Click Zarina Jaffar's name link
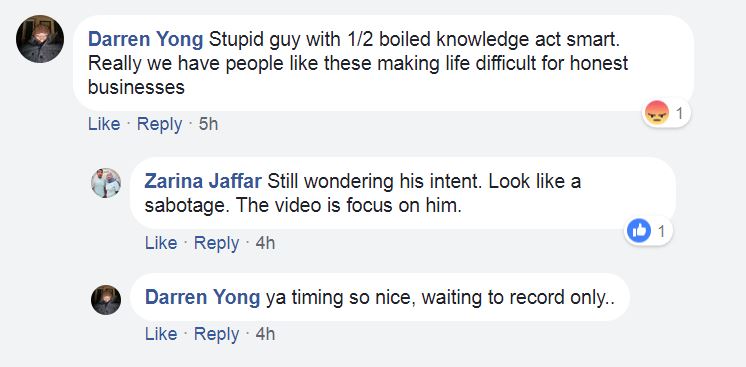 click(x=203, y=181)
